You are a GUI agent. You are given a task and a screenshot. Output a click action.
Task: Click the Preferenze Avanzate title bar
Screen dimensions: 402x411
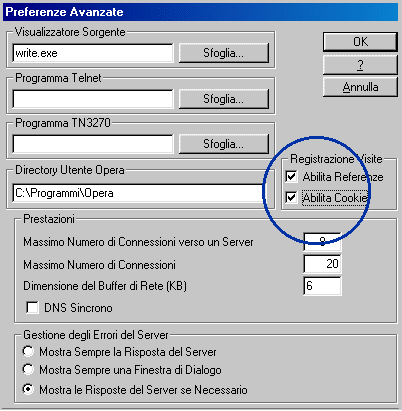click(x=201, y=12)
